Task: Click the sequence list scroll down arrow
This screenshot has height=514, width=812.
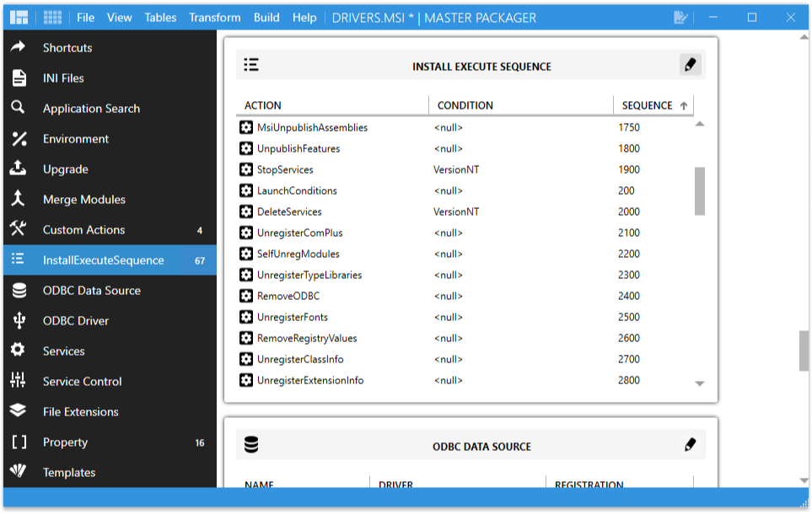Action: click(700, 383)
